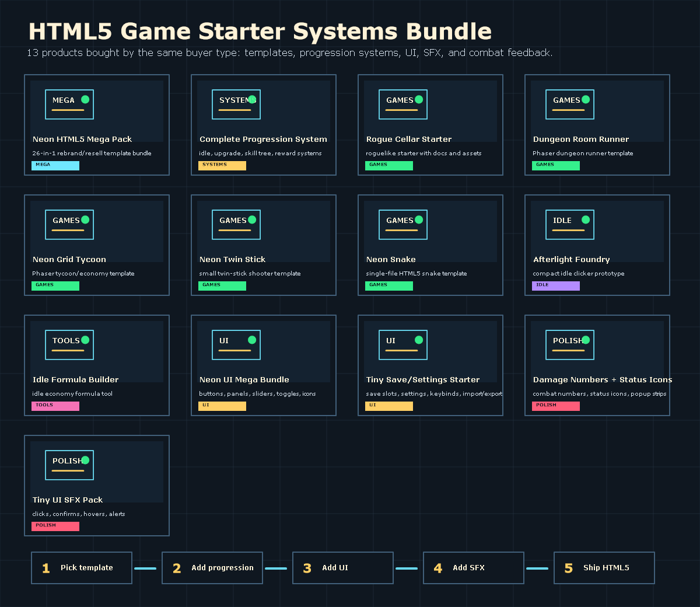Click '26-in-1 rebrand/resell template bundle' description
This screenshot has height=607, width=700.
point(92,154)
